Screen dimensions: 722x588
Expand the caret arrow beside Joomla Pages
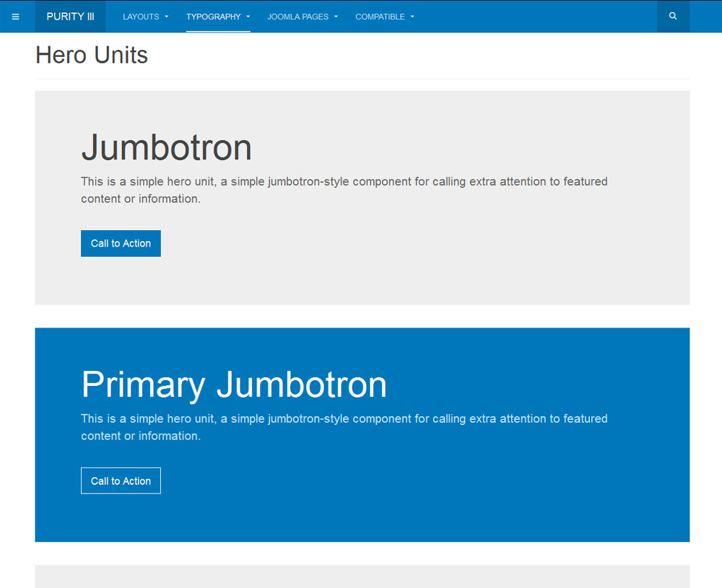(x=336, y=17)
